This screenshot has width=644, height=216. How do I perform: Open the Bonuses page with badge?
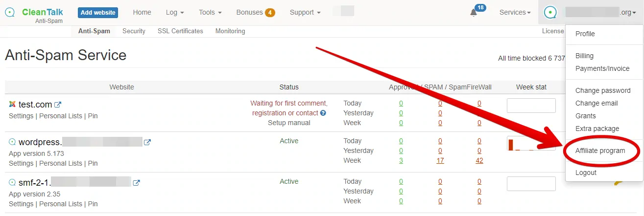coord(255,12)
